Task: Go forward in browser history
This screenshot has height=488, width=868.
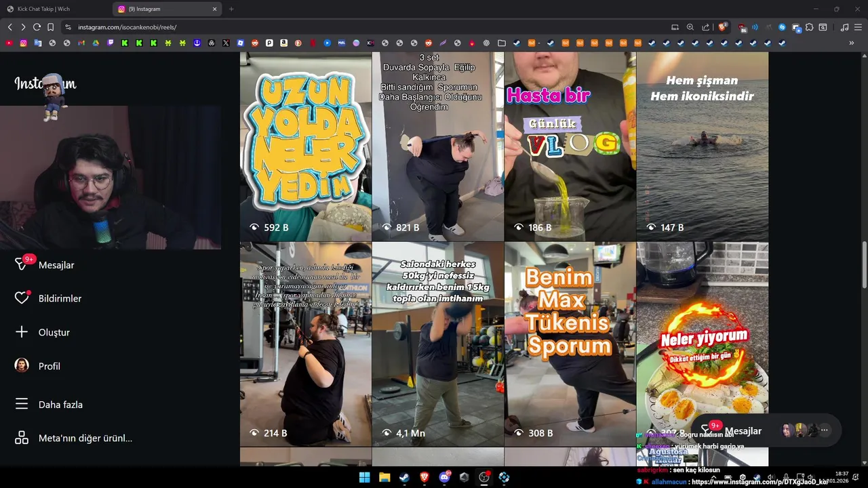Action: (23, 27)
